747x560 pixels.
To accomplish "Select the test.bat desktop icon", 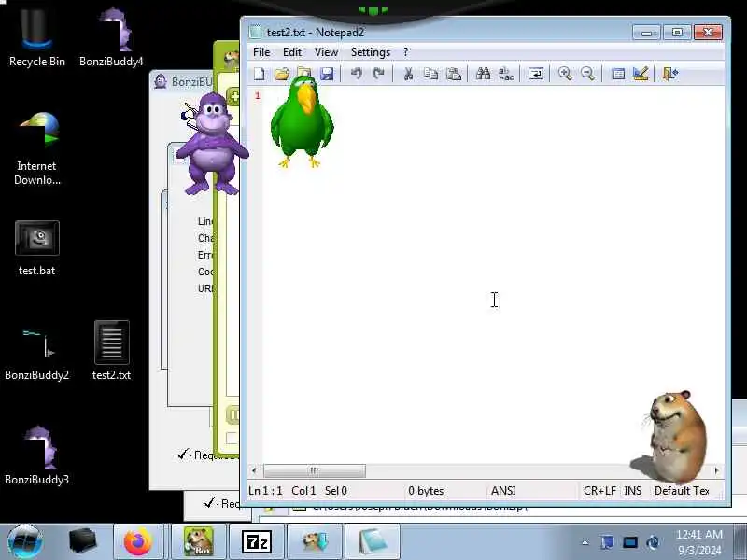I will tap(37, 247).
